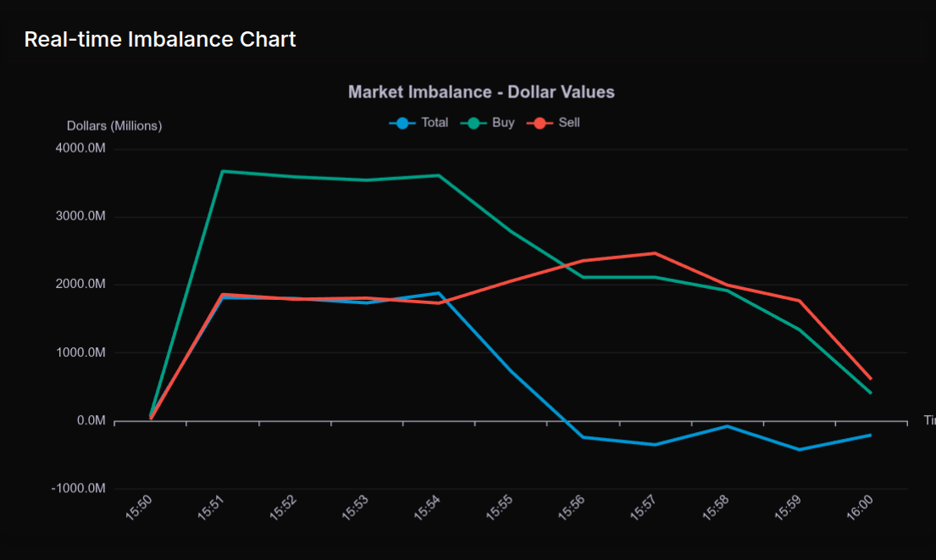Click the Market Imbalance - Dollar Values title
Viewport: 936px width, 560px height.
[x=481, y=91]
